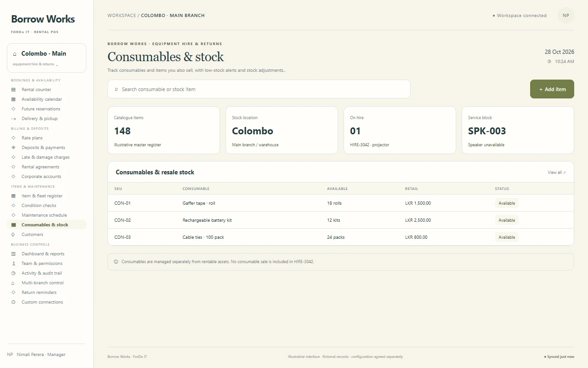
Task: Click the Customers icon in sidebar
Action: pos(13,235)
